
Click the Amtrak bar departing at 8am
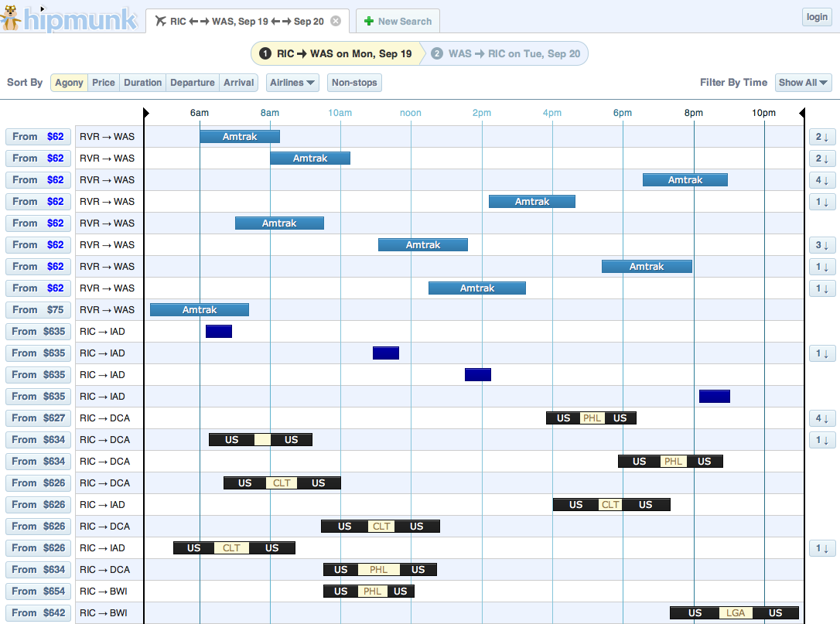click(310, 158)
